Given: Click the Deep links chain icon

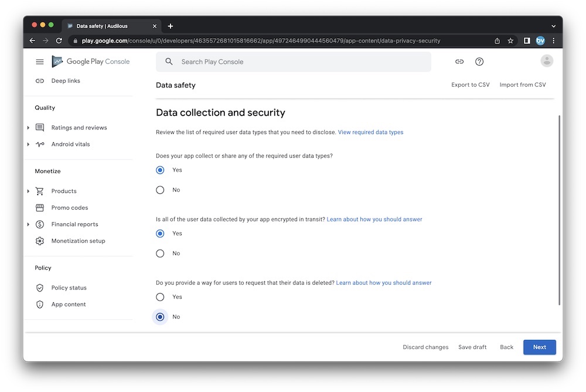Looking at the screenshot, I should point(40,81).
